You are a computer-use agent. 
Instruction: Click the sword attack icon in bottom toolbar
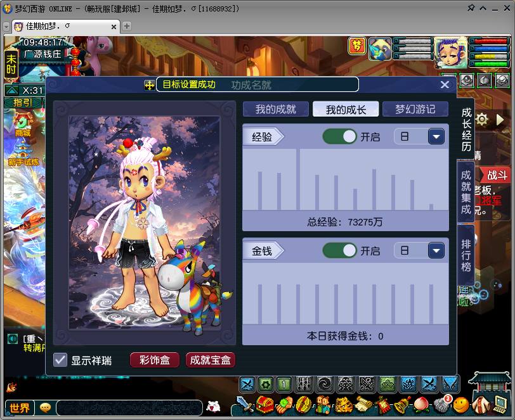click(245, 404)
